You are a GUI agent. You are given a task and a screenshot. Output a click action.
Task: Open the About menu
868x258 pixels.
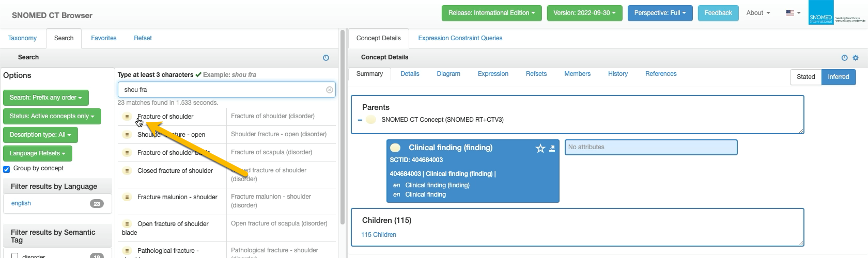click(x=758, y=13)
